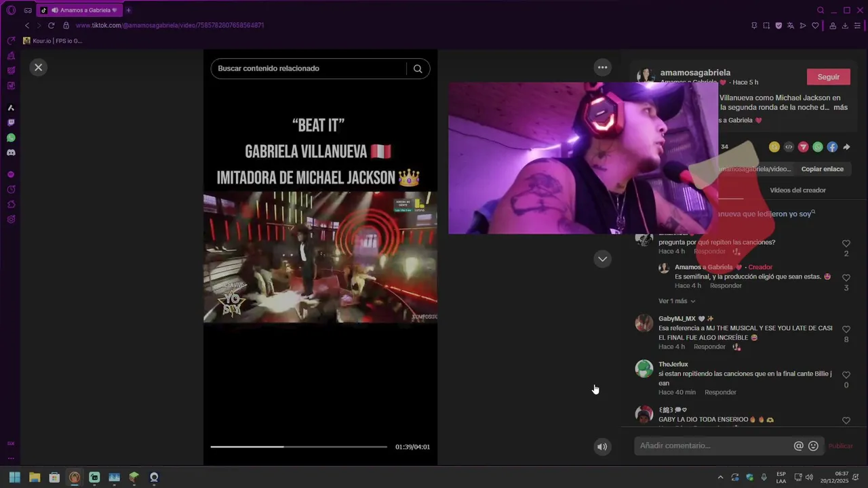Show hidden system tray icons chevron
This screenshot has height=488, width=868.
[720, 477]
